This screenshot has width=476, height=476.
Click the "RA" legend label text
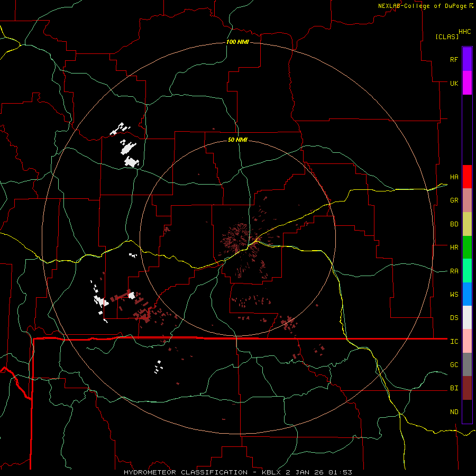click(x=454, y=271)
